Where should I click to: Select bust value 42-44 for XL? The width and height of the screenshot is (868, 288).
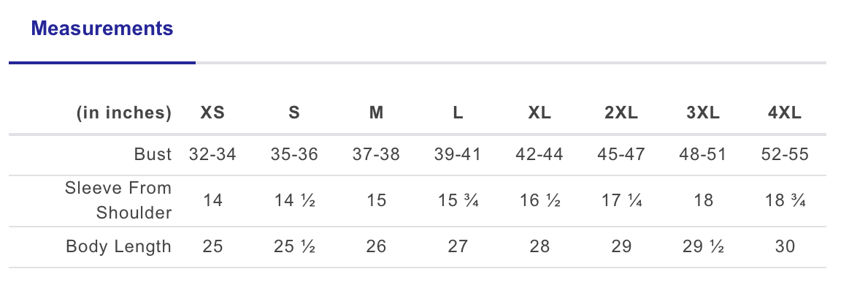[x=539, y=154]
